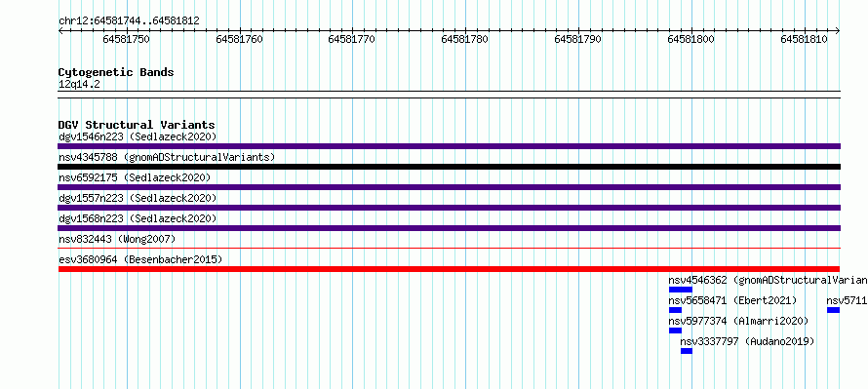
Task: Click the chr12:64581744..64581812 region label
Action: 129,21
